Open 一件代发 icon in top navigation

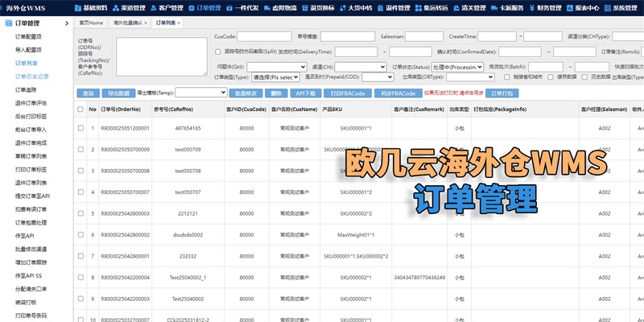(x=229, y=8)
